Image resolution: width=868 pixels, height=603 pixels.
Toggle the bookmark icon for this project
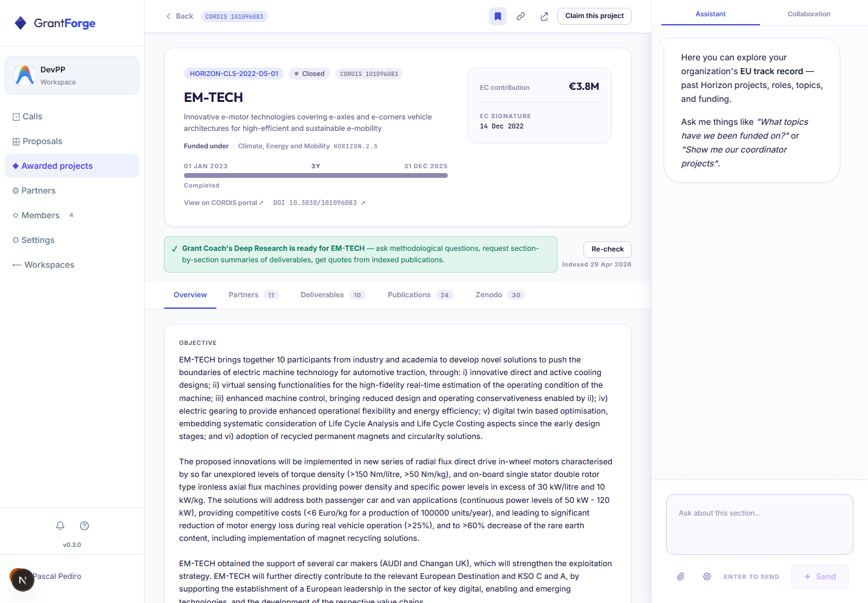click(x=498, y=16)
